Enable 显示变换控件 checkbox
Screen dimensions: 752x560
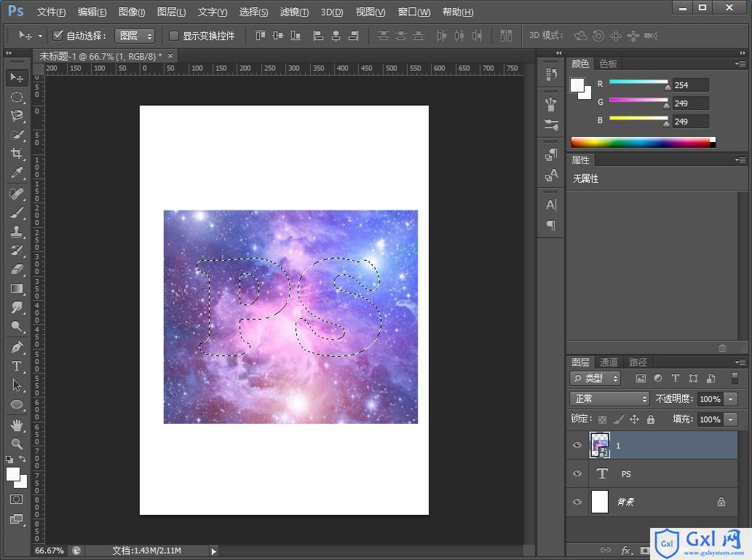pyautogui.click(x=174, y=36)
